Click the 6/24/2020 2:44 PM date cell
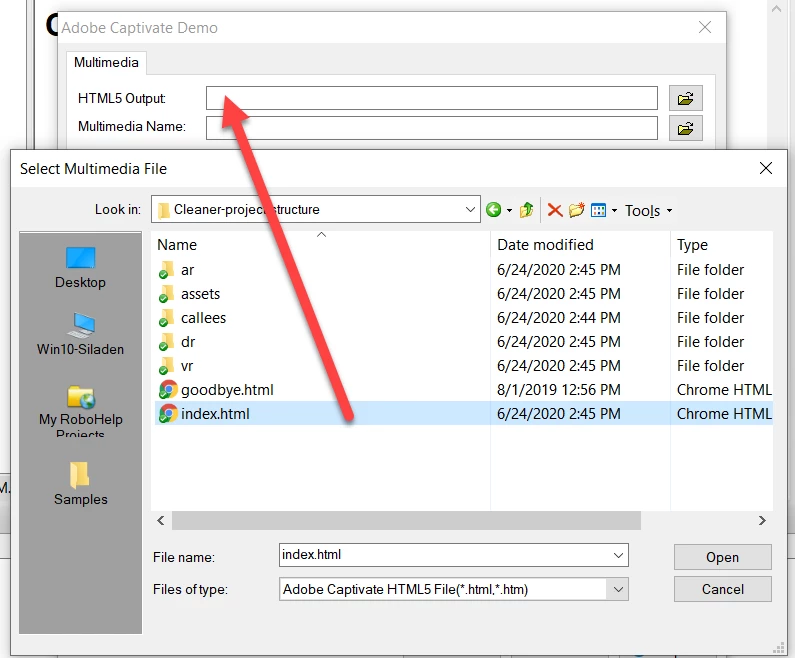795x658 pixels. [558, 318]
